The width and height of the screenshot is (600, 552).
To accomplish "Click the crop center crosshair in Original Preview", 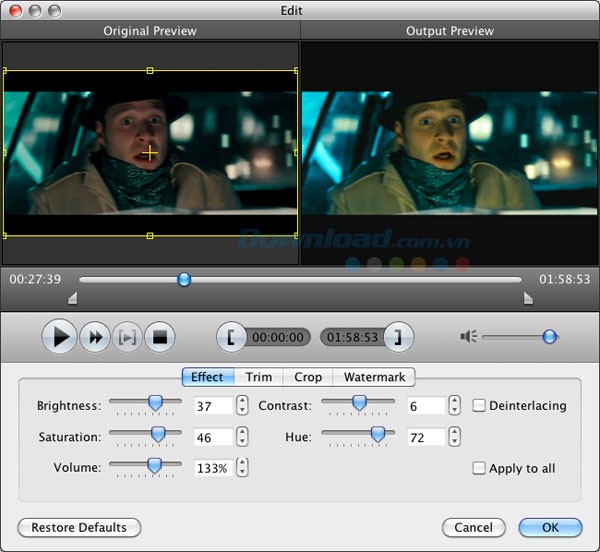I will pos(150,153).
